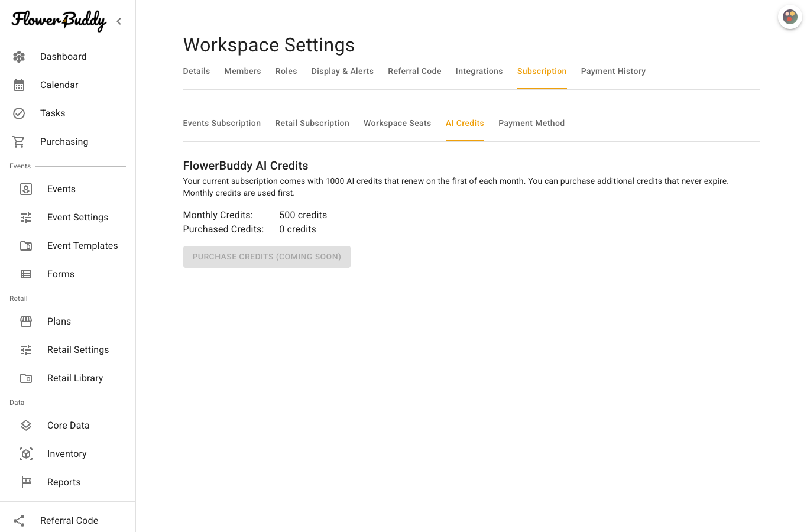This screenshot has width=807, height=532.
Task: Select the Core Data layers icon
Action: pos(26,426)
